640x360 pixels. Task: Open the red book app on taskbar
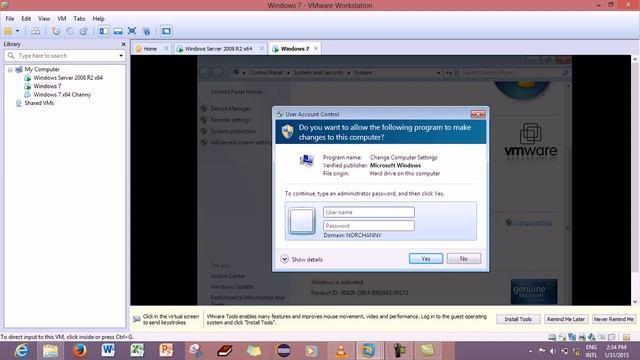tap(224, 351)
